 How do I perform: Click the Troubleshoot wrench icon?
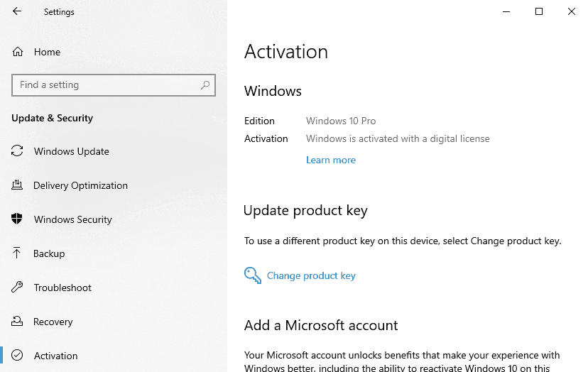(17, 288)
